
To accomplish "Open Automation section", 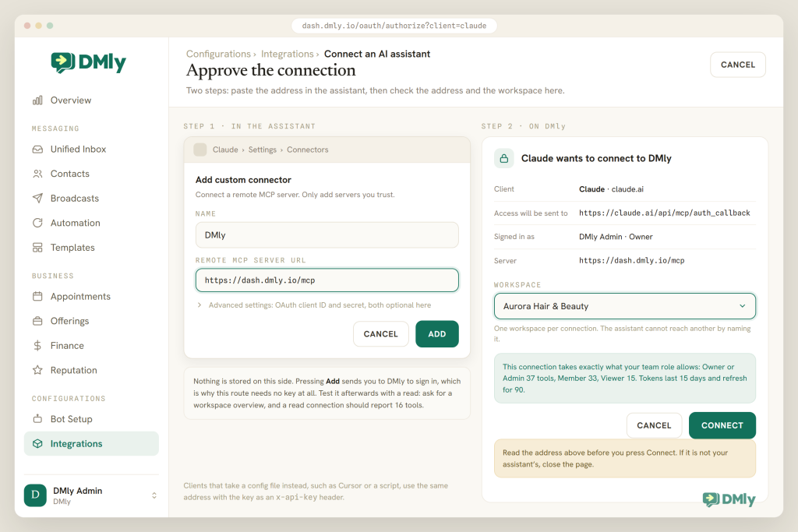I will click(92, 223).
